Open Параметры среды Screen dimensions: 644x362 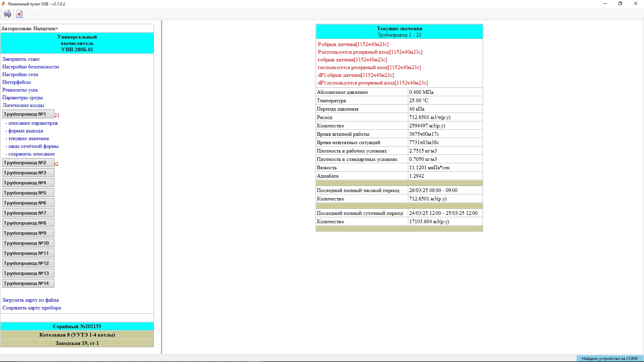click(22, 98)
